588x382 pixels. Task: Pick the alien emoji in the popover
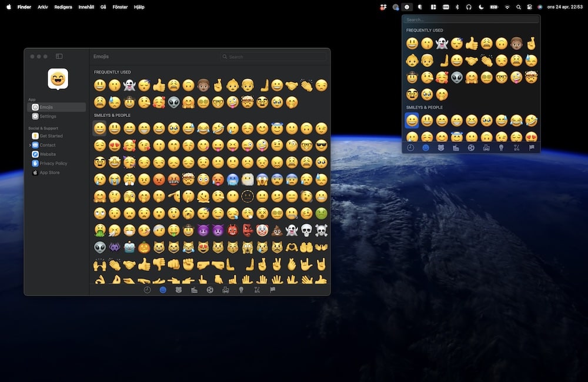[x=457, y=77]
